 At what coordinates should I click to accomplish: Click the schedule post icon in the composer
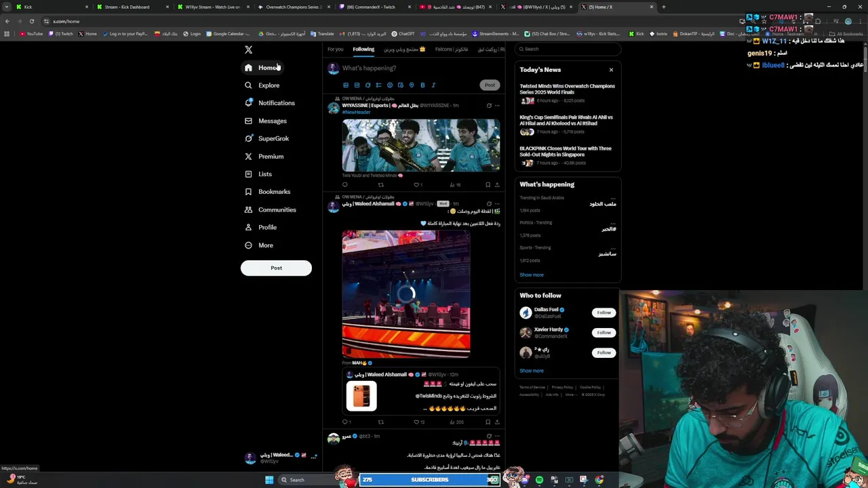400,85
